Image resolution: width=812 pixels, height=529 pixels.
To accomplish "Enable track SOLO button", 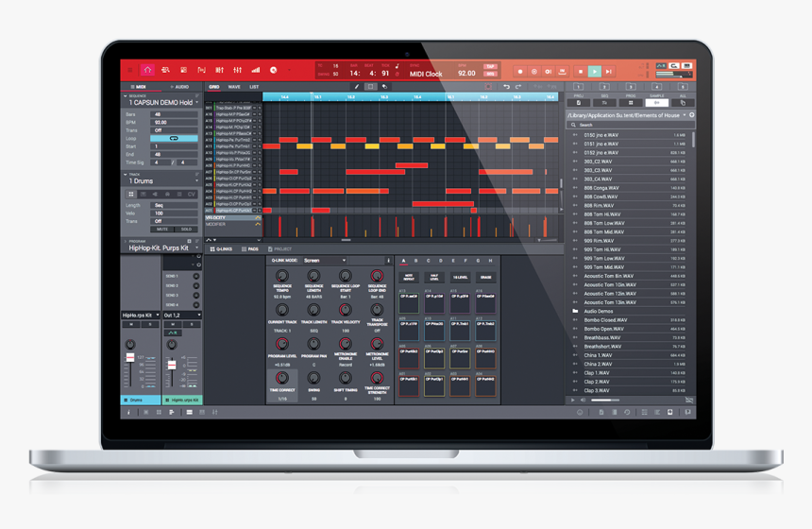I will [186, 229].
